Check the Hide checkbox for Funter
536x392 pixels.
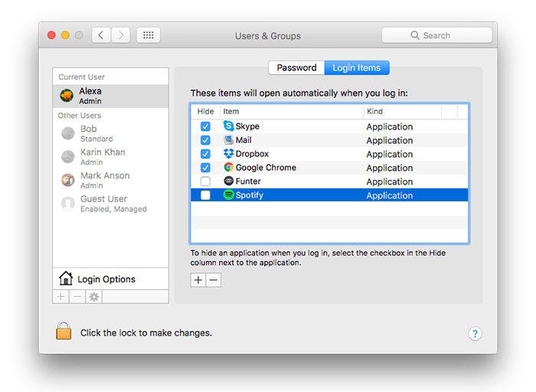click(205, 181)
